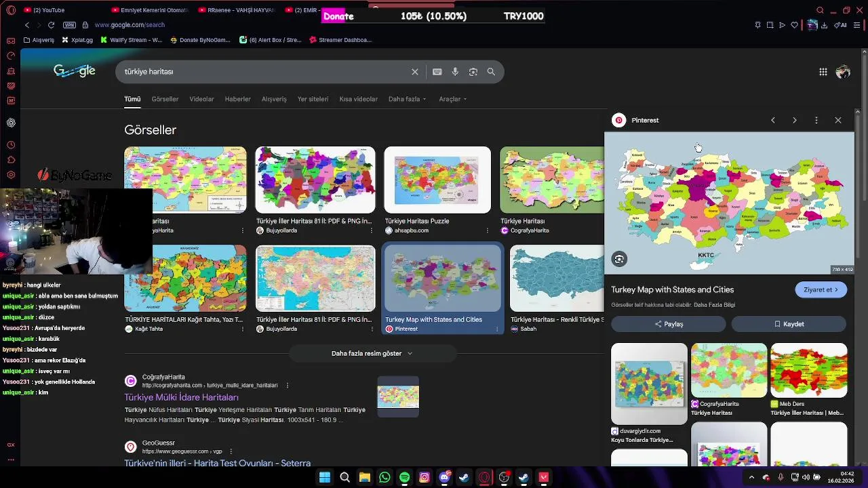
Task: Switch to the Emniyet Kemerinl browser tab
Action: pyautogui.click(x=149, y=10)
